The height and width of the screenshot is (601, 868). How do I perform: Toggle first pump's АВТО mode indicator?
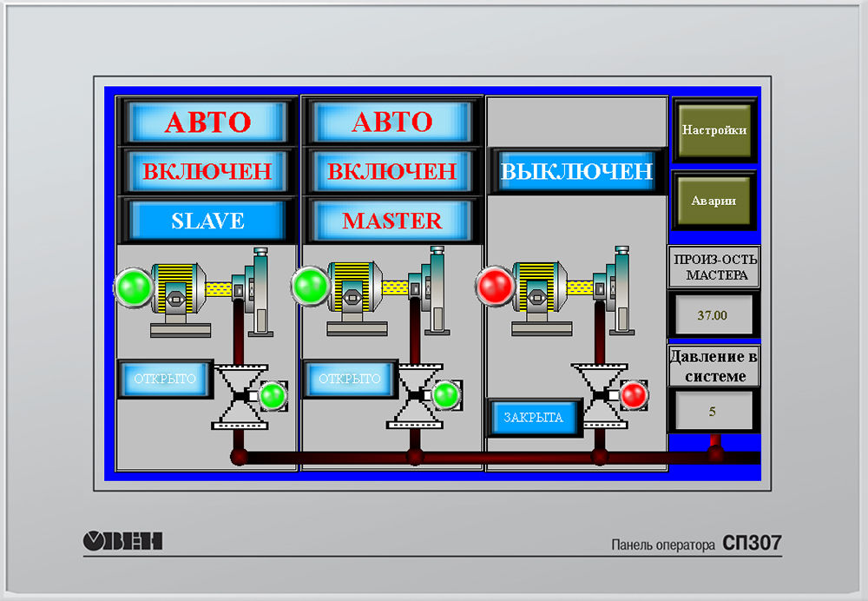coord(207,122)
